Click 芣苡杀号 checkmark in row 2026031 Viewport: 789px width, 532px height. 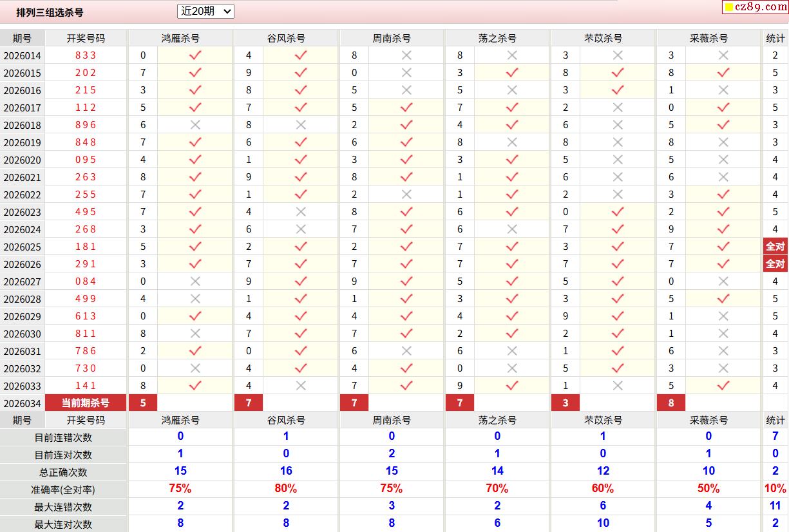[x=618, y=351]
